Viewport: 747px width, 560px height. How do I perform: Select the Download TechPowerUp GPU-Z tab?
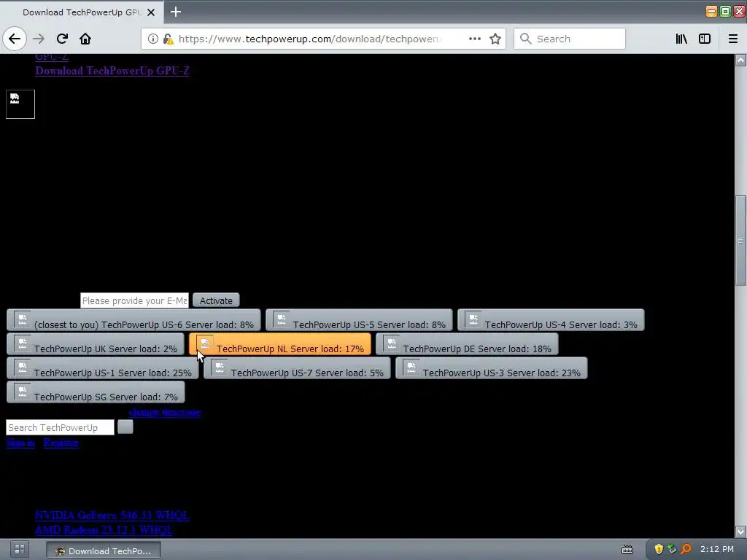pyautogui.click(x=82, y=12)
